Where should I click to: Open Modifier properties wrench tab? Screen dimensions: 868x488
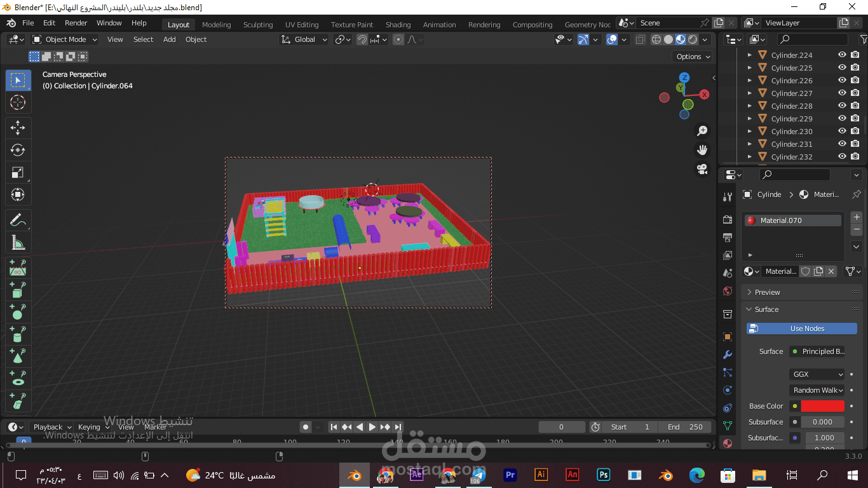pyautogui.click(x=728, y=355)
